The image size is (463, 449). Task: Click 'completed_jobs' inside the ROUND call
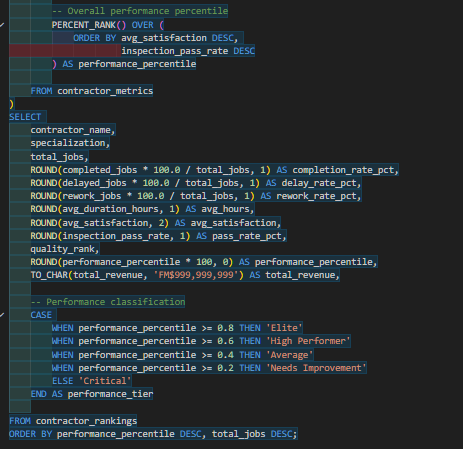(100, 170)
